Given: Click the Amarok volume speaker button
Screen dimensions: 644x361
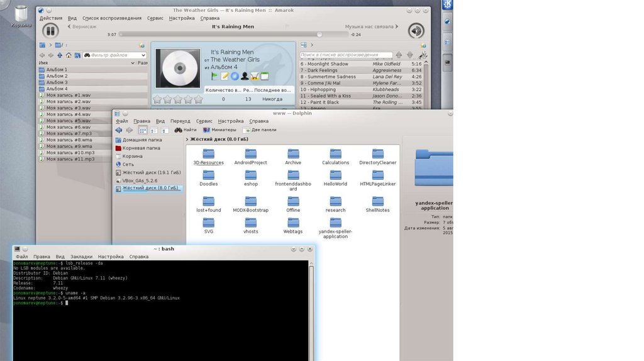Looking at the screenshot, I should [416, 31].
